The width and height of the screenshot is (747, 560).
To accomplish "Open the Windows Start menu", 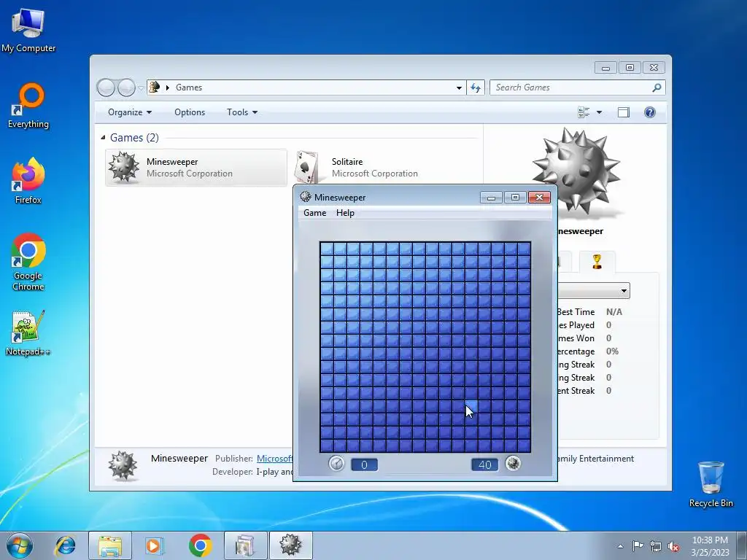I will tap(20, 545).
